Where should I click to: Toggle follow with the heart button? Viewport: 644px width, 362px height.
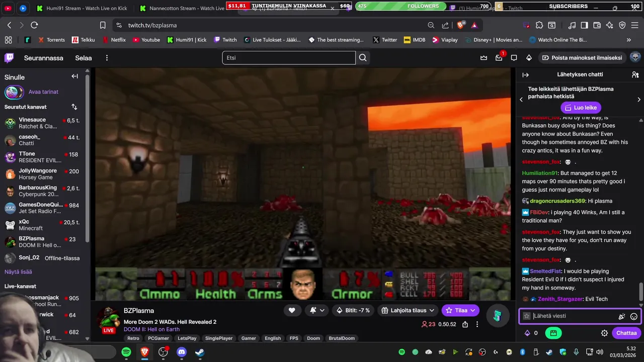[x=292, y=311]
